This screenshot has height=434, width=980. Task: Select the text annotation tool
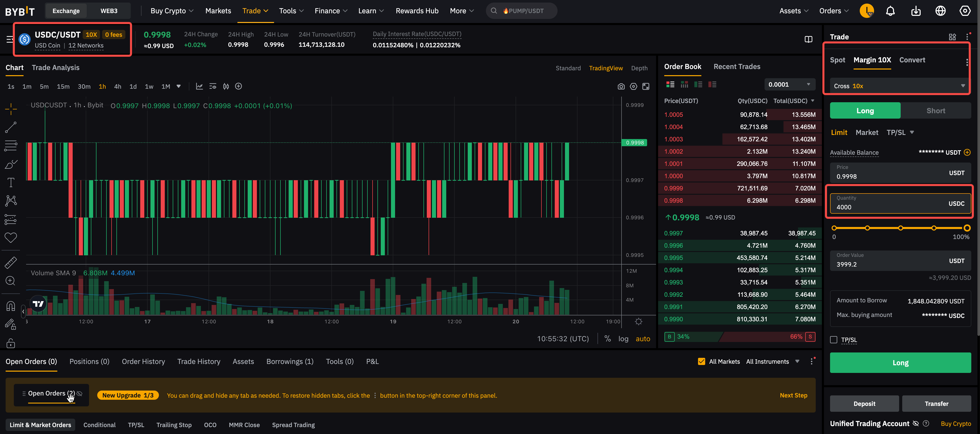click(x=11, y=182)
